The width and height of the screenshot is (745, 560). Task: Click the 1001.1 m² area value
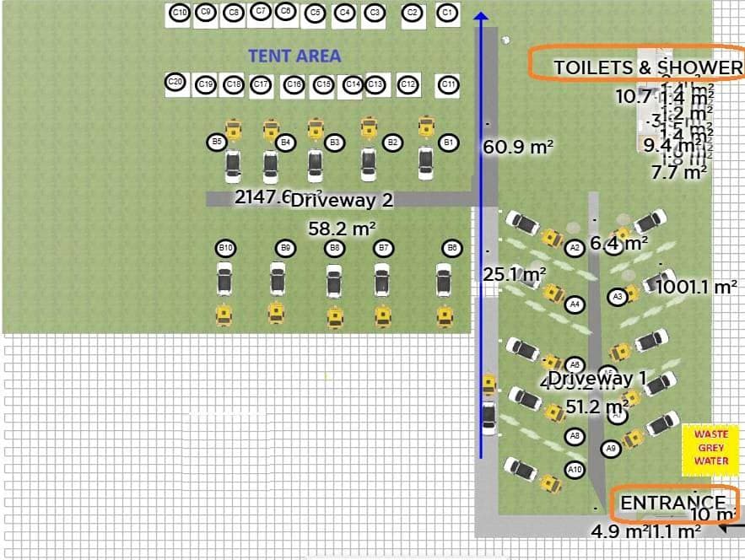point(697,287)
